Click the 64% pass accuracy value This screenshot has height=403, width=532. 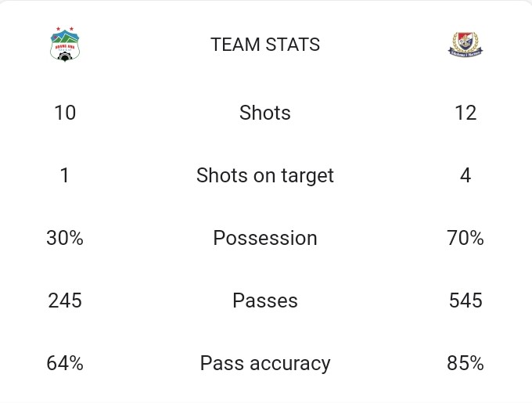(x=65, y=363)
